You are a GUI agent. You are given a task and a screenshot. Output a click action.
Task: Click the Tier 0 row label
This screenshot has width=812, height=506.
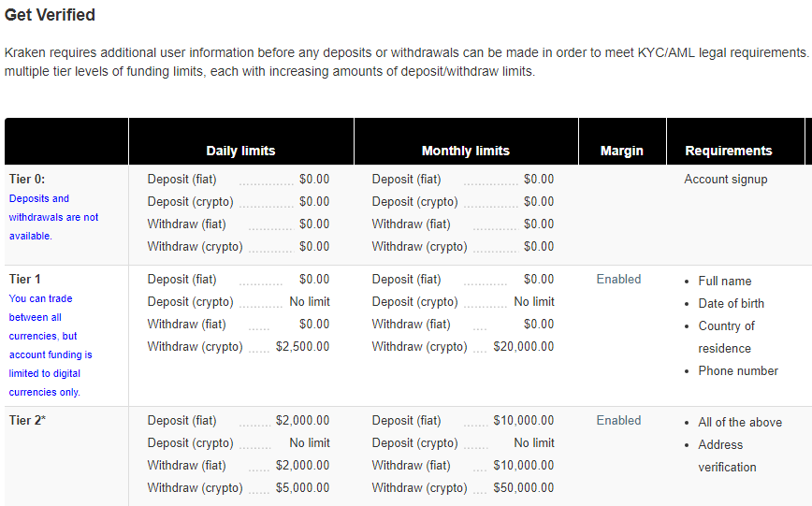click(x=27, y=180)
